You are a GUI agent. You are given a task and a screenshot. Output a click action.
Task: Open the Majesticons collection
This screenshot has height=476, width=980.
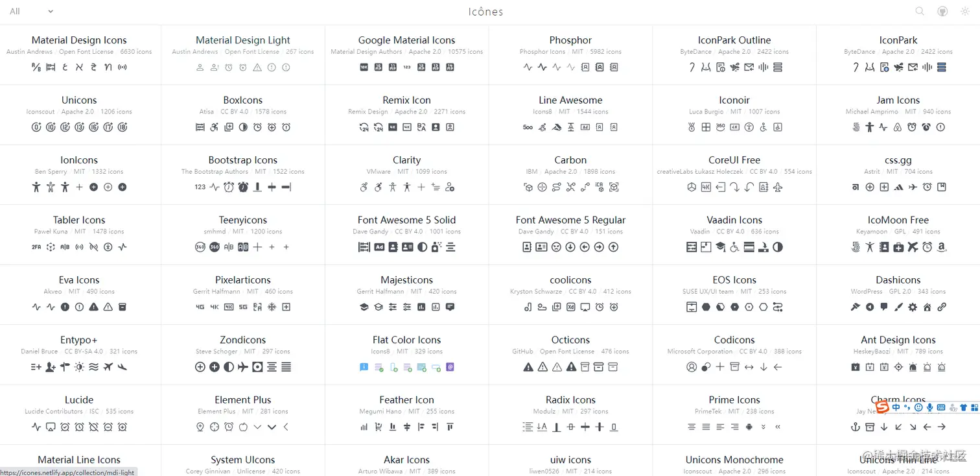coord(406,280)
